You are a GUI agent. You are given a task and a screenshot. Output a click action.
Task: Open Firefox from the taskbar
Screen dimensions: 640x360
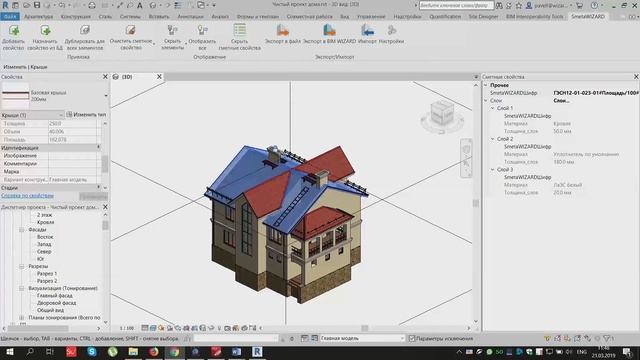154,352
